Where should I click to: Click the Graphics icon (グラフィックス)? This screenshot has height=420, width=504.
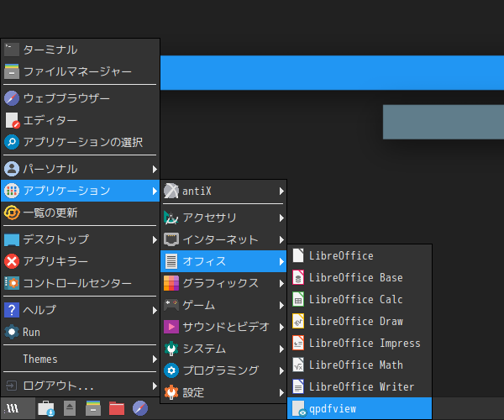[x=171, y=283]
